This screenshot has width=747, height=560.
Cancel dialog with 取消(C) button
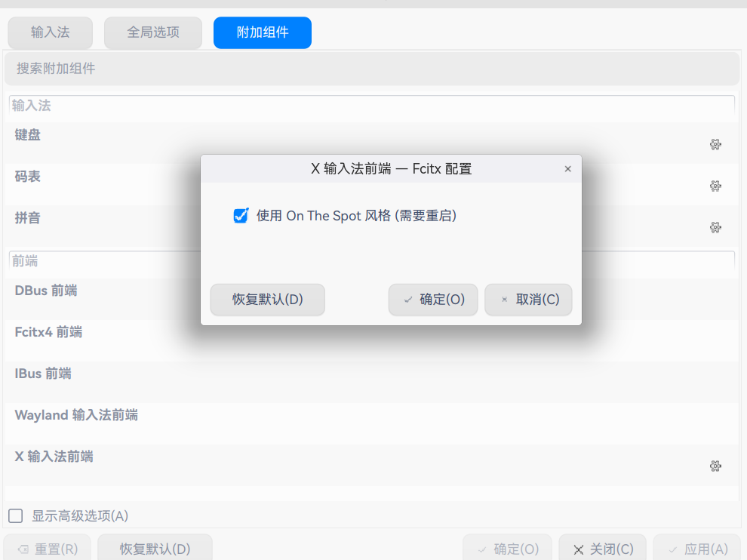click(528, 300)
